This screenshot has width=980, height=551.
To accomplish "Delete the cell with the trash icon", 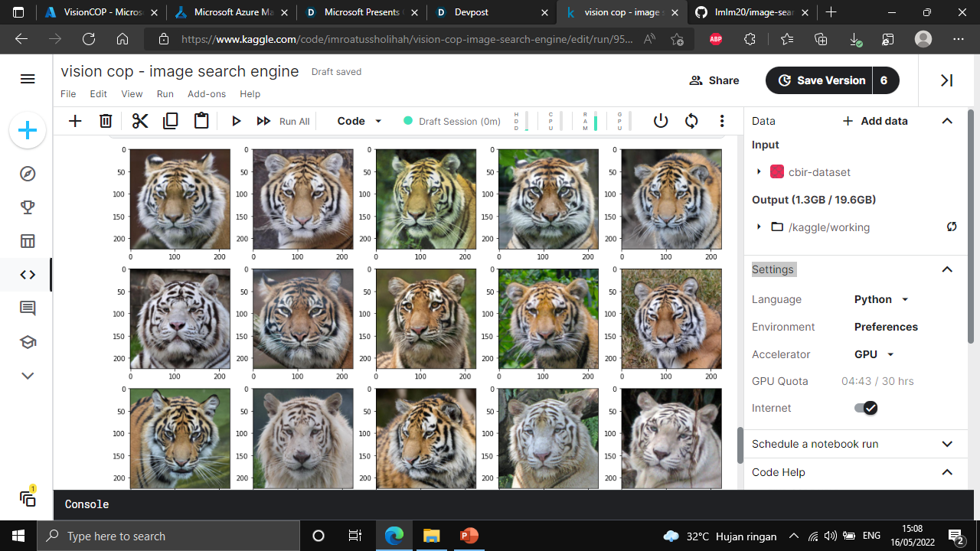I will click(x=106, y=121).
